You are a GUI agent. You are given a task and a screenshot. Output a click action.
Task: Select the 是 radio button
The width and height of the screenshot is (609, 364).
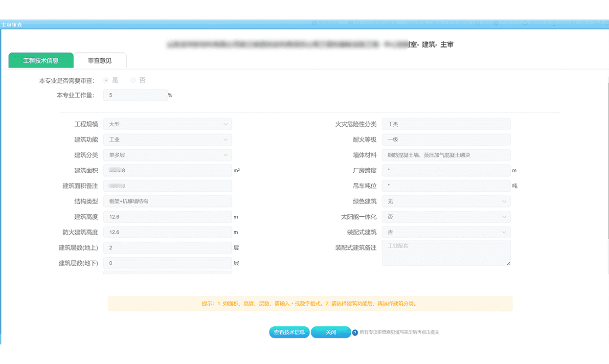point(106,80)
